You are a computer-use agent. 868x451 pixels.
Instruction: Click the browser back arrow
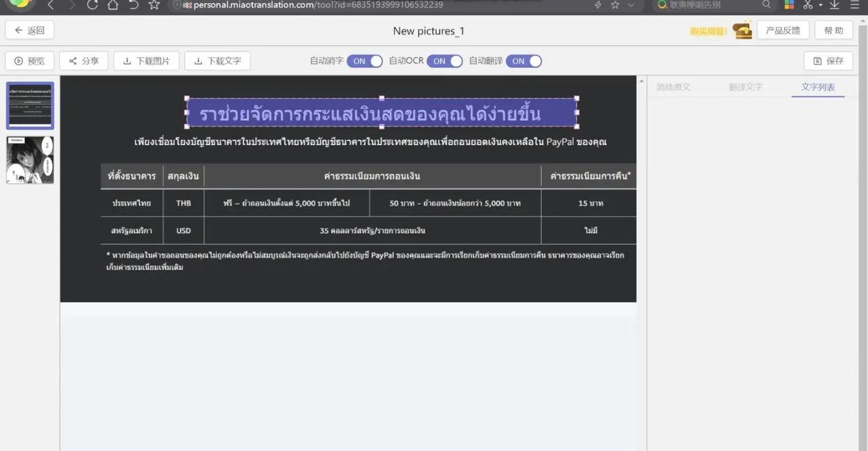pyautogui.click(x=51, y=5)
